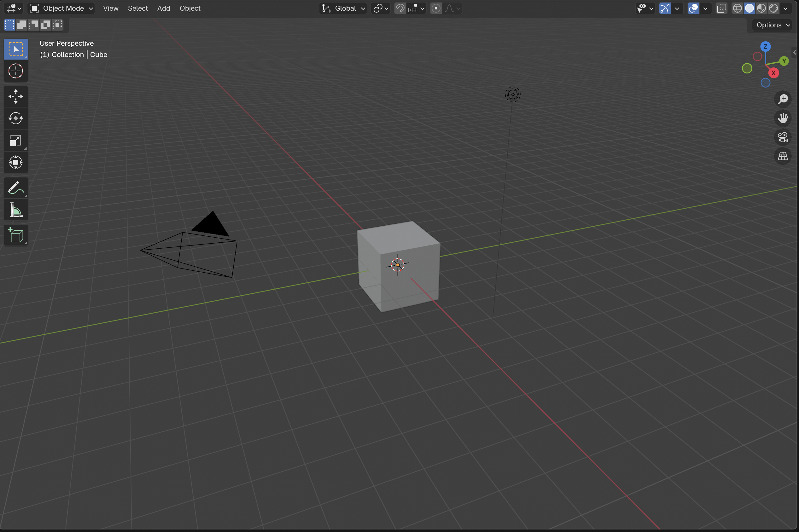This screenshot has height=532, width=799.
Task: Select the Scale tool
Action: tap(16, 141)
